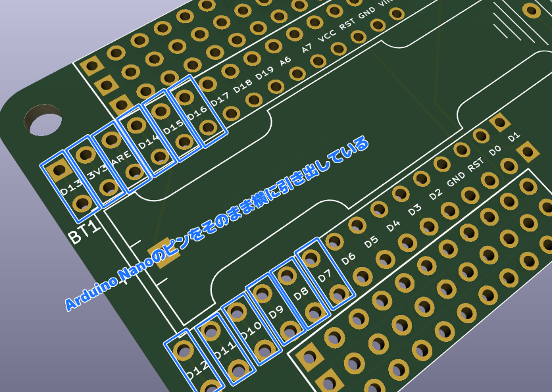Click the D1 pin label
552x392 pixels.
tap(514, 137)
